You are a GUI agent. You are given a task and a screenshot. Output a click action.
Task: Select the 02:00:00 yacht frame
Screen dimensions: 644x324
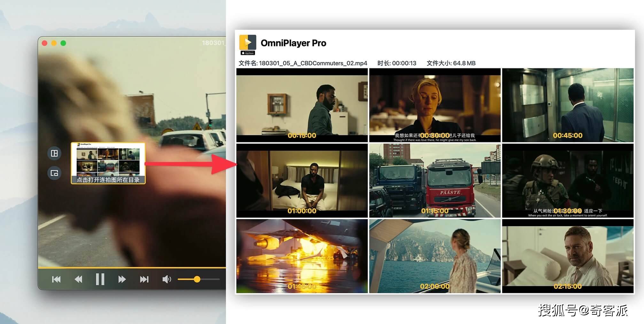[x=435, y=256]
